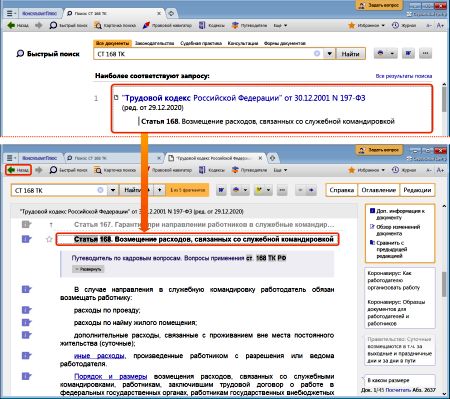Open Карточка поиска in the upper toolbar
Viewport: 450px width, 399px height.
coord(115,25)
